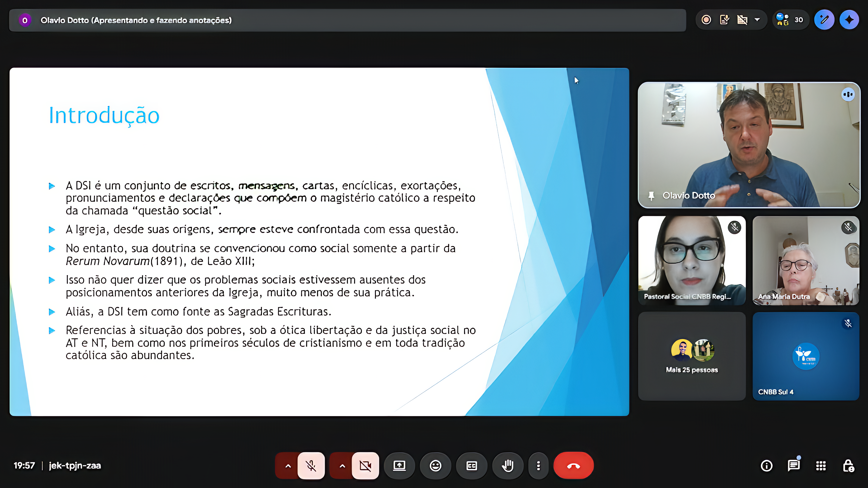Open meeting details info icon
The width and height of the screenshot is (868, 488).
(x=767, y=466)
